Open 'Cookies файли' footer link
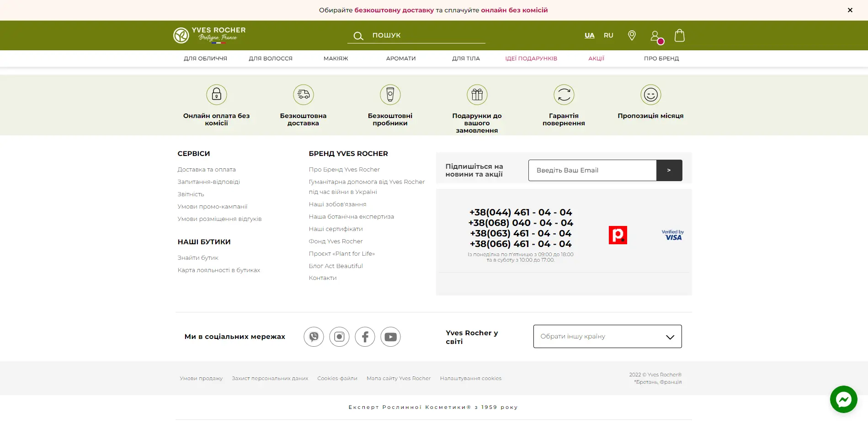The width and height of the screenshot is (868, 424). pyautogui.click(x=337, y=379)
